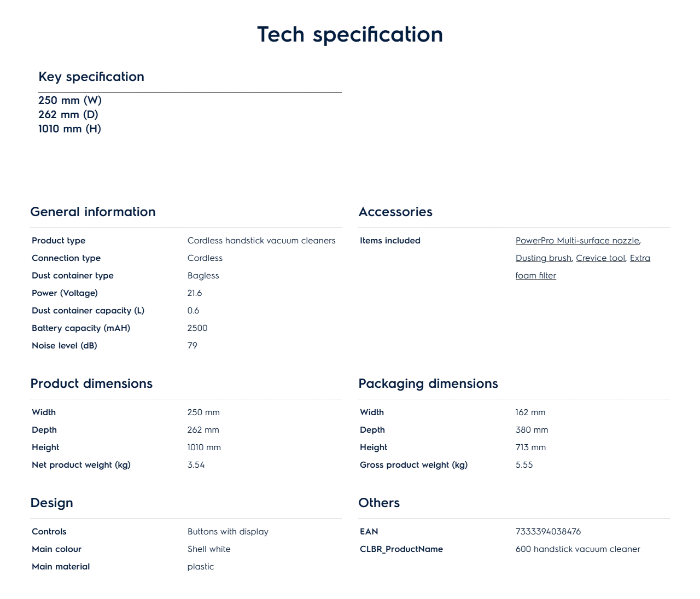Image resolution: width=700 pixels, height=599 pixels.
Task: Select the Packaging dimensions heading
Action: point(428,383)
